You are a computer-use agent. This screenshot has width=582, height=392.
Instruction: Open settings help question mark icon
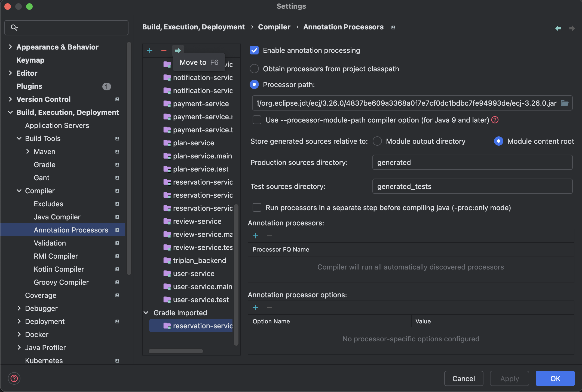(x=14, y=378)
